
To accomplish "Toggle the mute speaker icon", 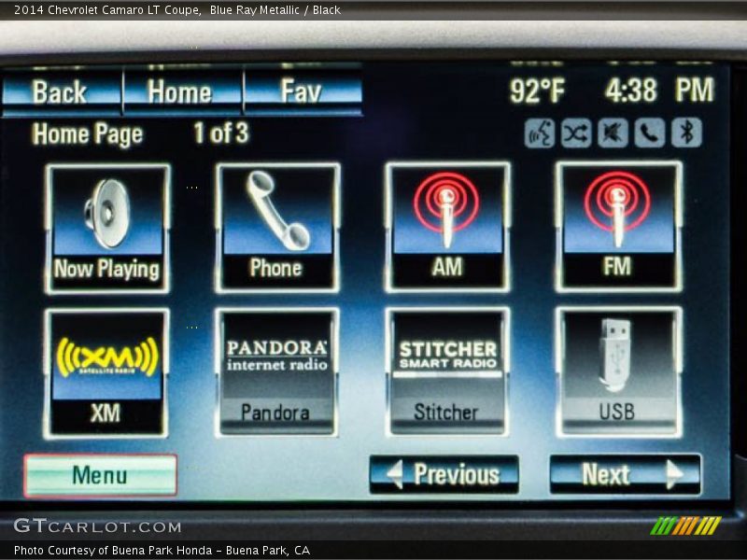I will click(x=613, y=133).
